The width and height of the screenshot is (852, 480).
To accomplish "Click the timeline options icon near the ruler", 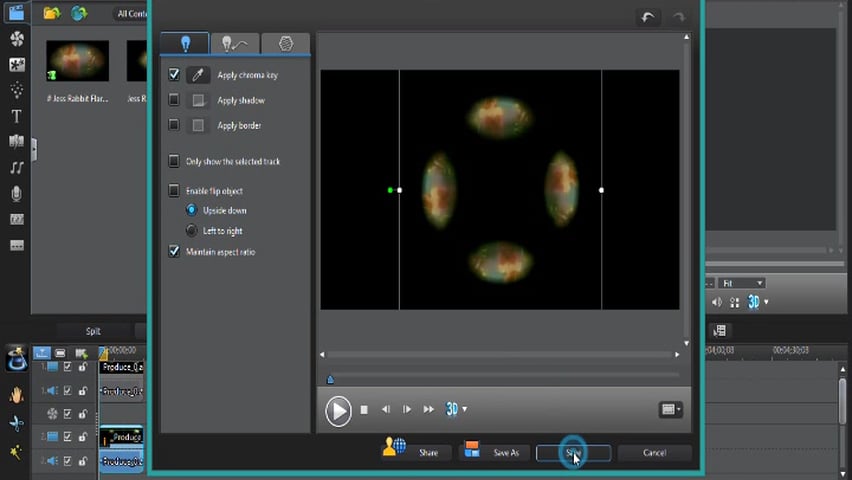I will point(720,331).
